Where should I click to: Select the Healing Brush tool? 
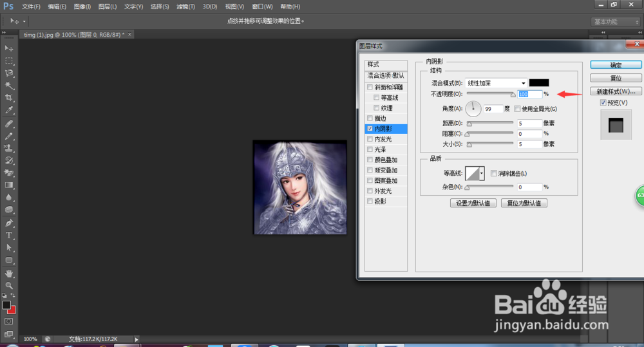pyautogui.click(x=8, y=124)
